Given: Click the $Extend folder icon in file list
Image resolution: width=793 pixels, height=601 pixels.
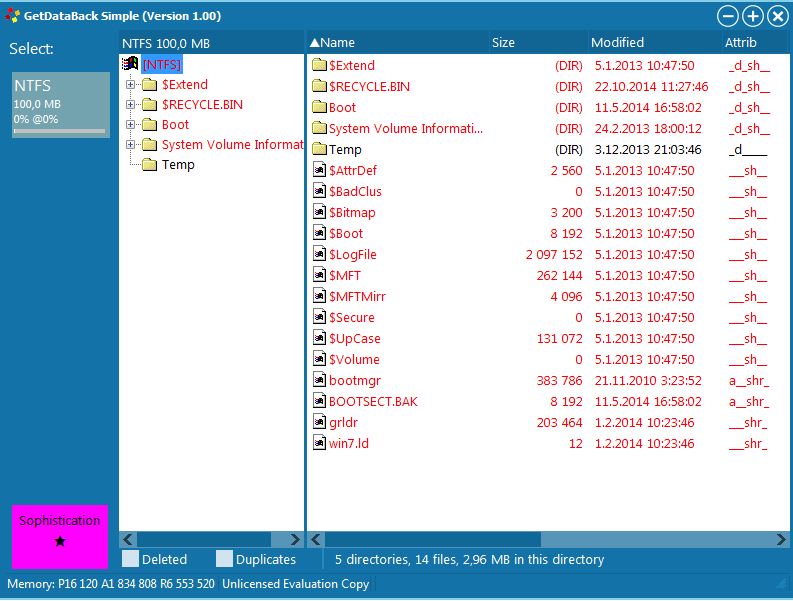Looking at the screenshot, I should pyautogui.click(x=319, y=65).
